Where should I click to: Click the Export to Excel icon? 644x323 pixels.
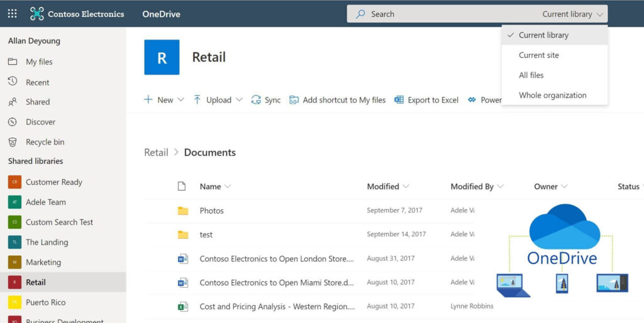(399, 100)
